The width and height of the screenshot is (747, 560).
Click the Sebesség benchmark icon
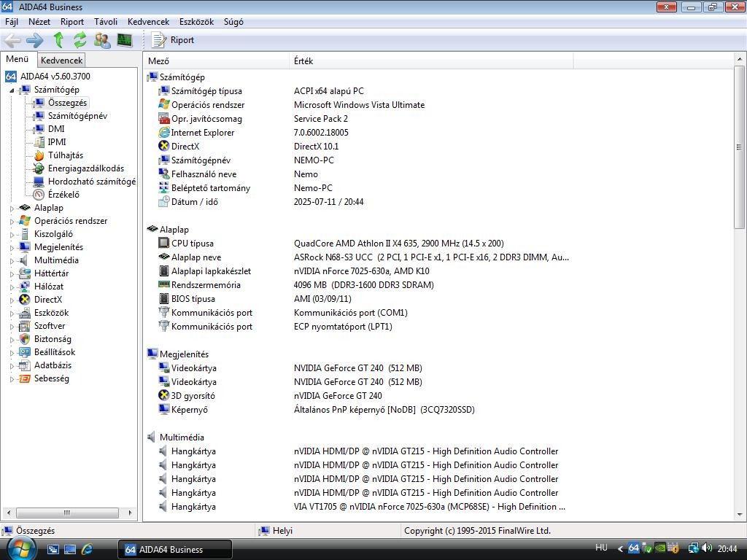[x=25, y=378]
